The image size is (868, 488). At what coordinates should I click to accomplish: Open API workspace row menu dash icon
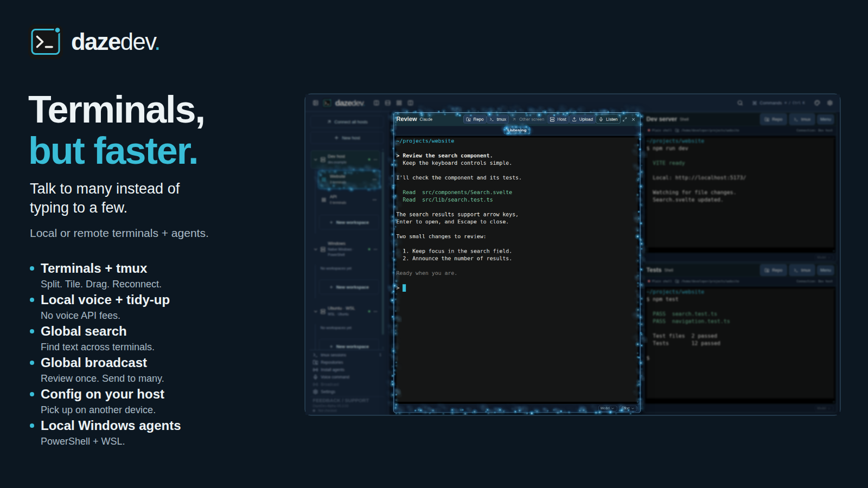(x=374, y=200)
